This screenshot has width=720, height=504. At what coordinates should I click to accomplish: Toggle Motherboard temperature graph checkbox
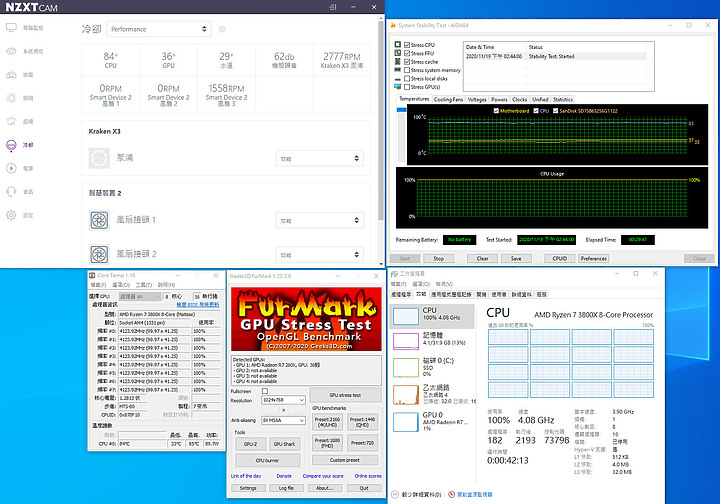pyautogui.click(x=496, y=111)
